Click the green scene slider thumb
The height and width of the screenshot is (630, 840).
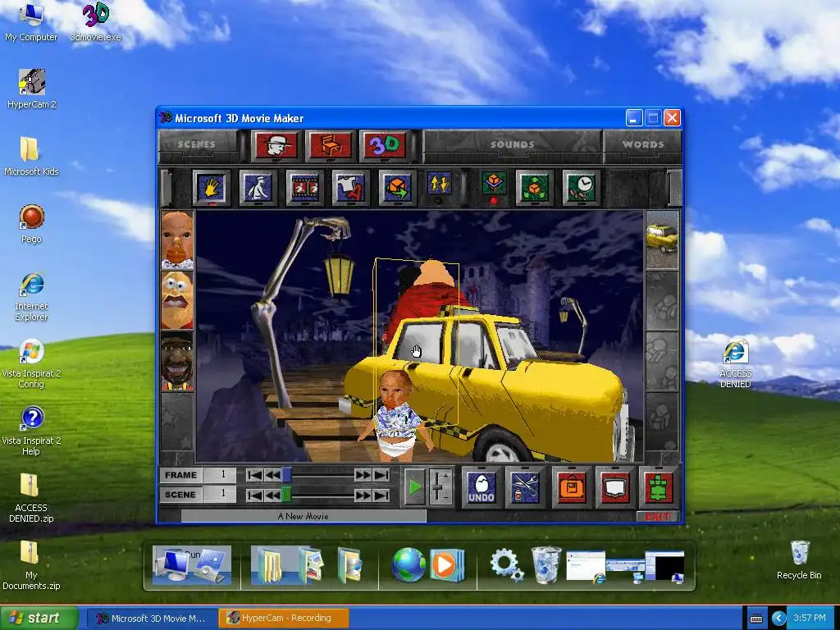[x=286, y=495]
